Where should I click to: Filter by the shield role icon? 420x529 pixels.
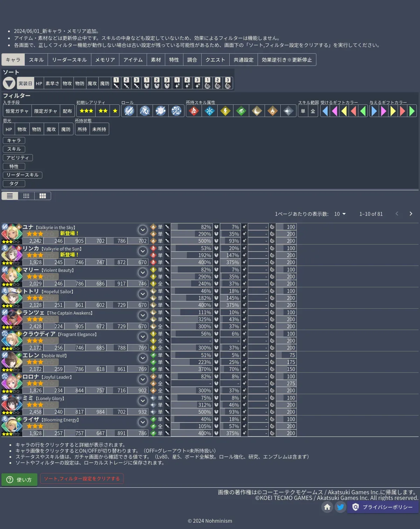pos(161,111)
